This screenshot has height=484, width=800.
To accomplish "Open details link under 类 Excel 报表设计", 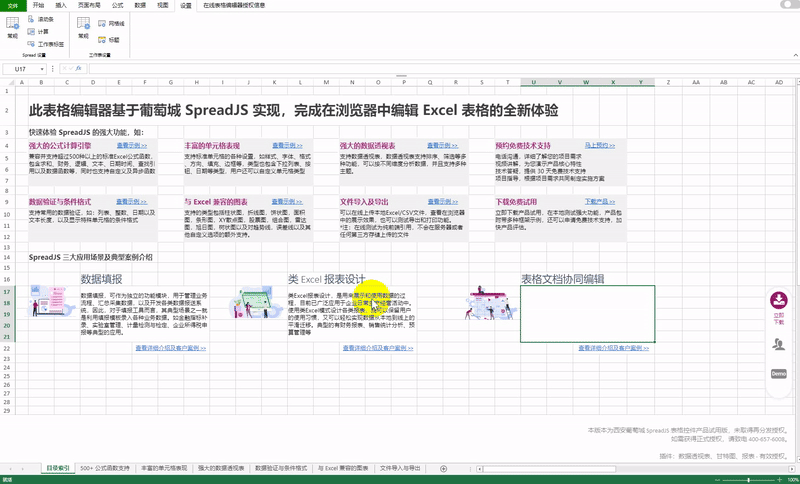I will [378, 348].
